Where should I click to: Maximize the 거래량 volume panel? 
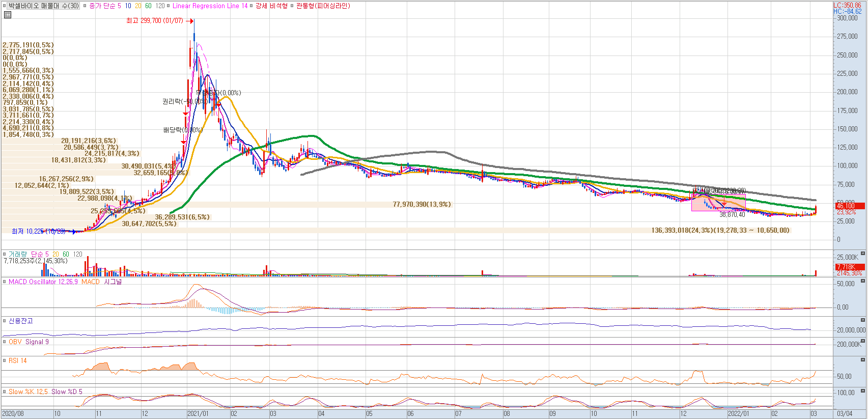[x=863, y=253]
